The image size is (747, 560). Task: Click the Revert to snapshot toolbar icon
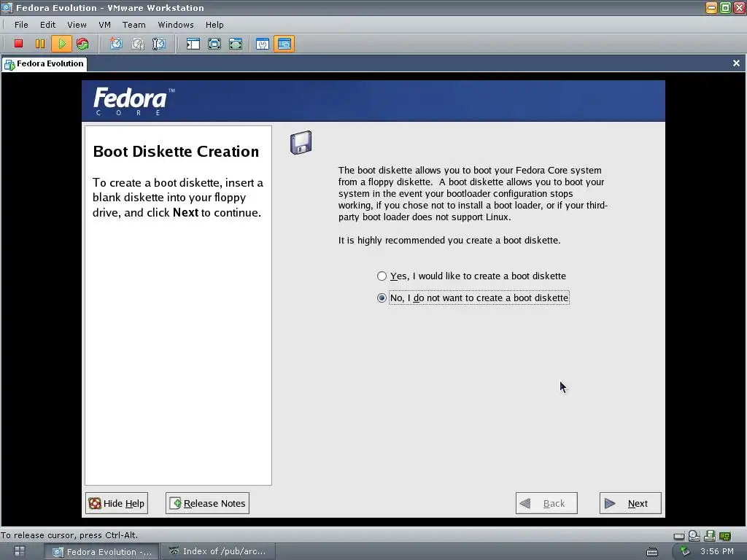pyautogui.click(x=138, y=44)
